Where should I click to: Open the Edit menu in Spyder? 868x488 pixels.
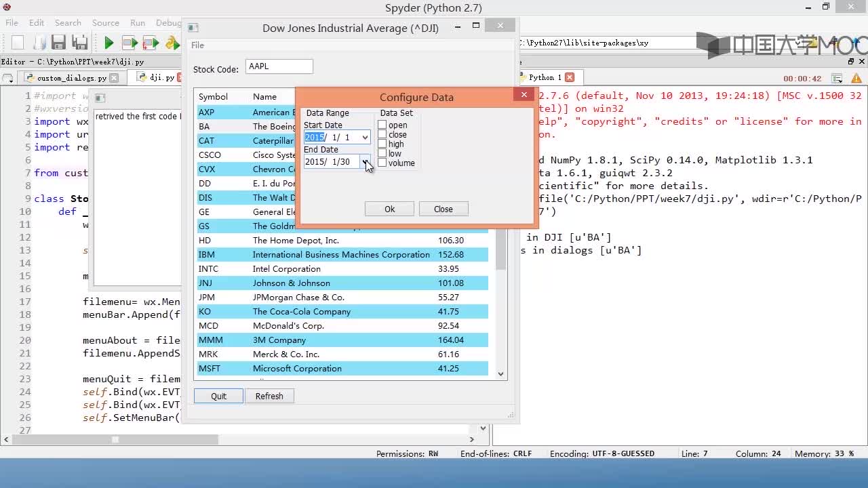(x=37, y=22)
